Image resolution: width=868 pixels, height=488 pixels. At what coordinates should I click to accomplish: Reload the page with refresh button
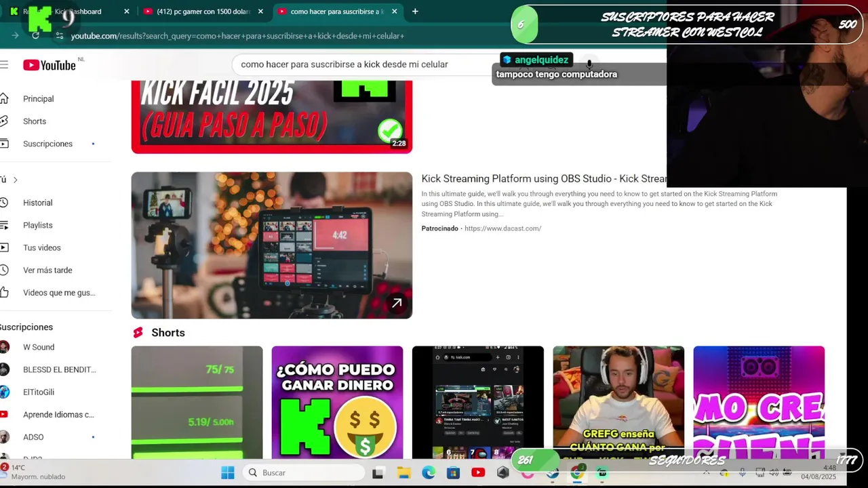tap(35, 35)
